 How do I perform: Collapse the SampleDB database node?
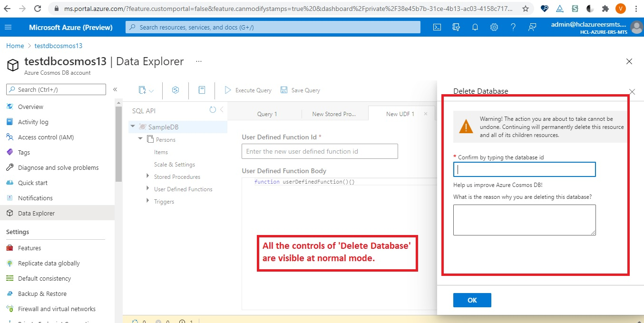coord(133,127)
